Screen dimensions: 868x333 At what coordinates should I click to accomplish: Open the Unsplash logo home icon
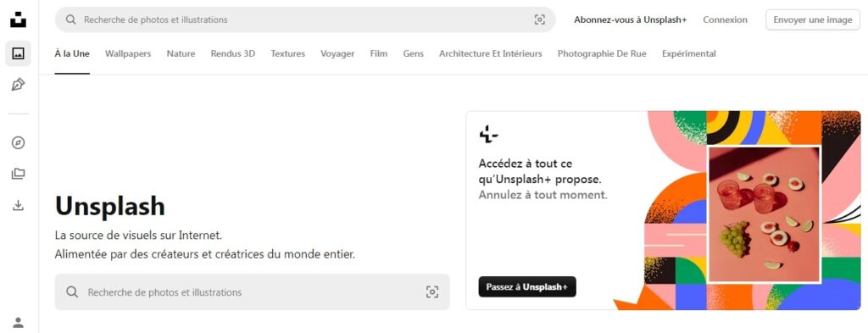tap(19, 19)
